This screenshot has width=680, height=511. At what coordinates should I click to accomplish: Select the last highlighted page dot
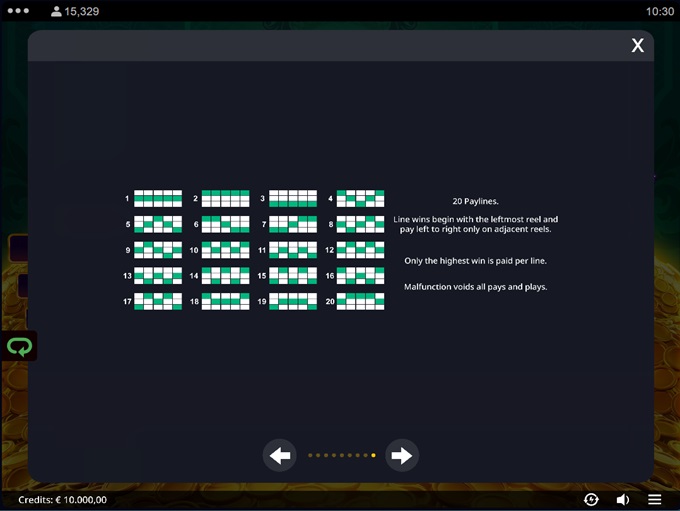(373, 455)
